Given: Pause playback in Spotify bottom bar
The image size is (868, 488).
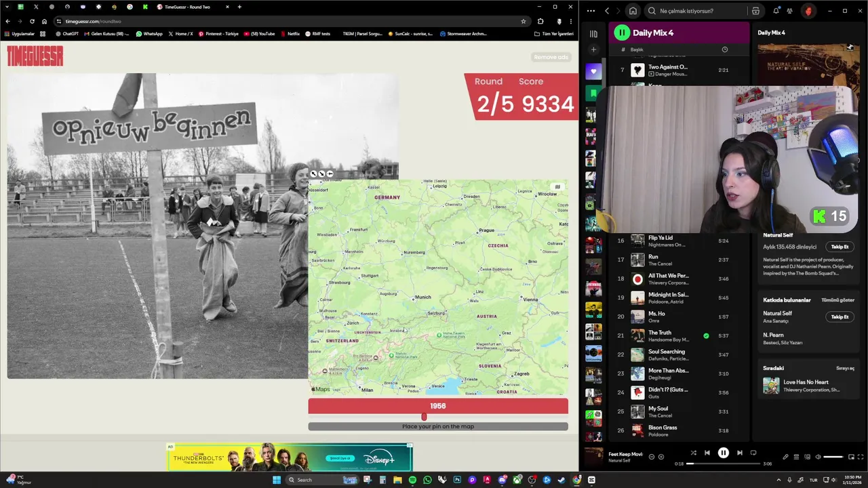Looking at the screenshot, I should tap(724, 453).
